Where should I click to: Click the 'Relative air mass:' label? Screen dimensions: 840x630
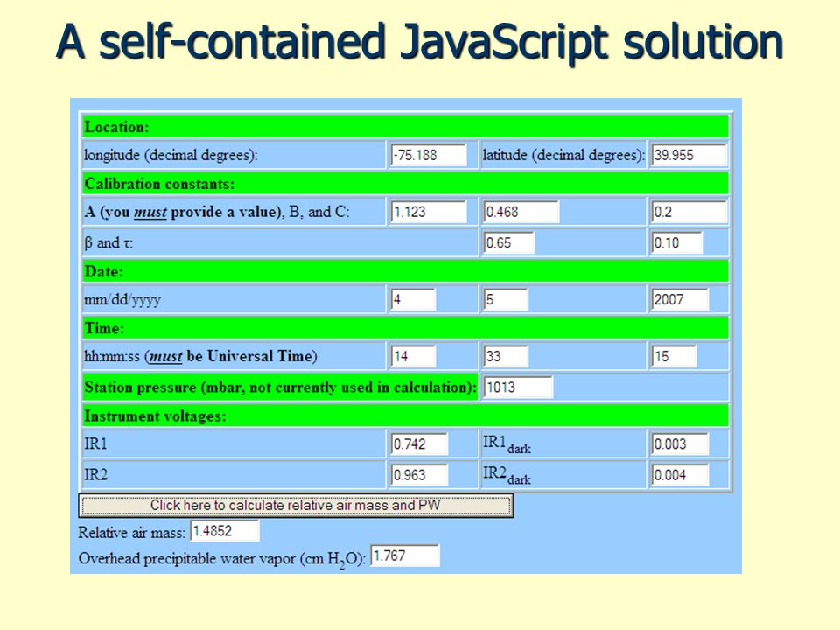click(x=132, y=533)
